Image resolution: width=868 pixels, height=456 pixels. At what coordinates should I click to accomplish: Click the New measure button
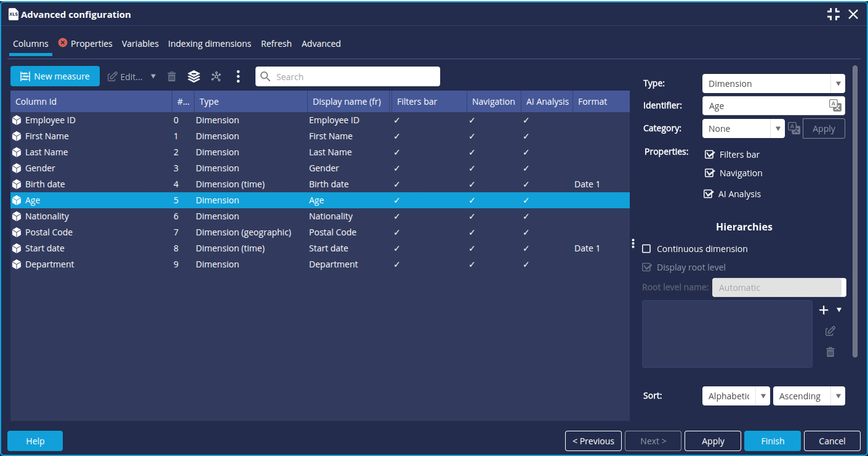pos(55,76)
